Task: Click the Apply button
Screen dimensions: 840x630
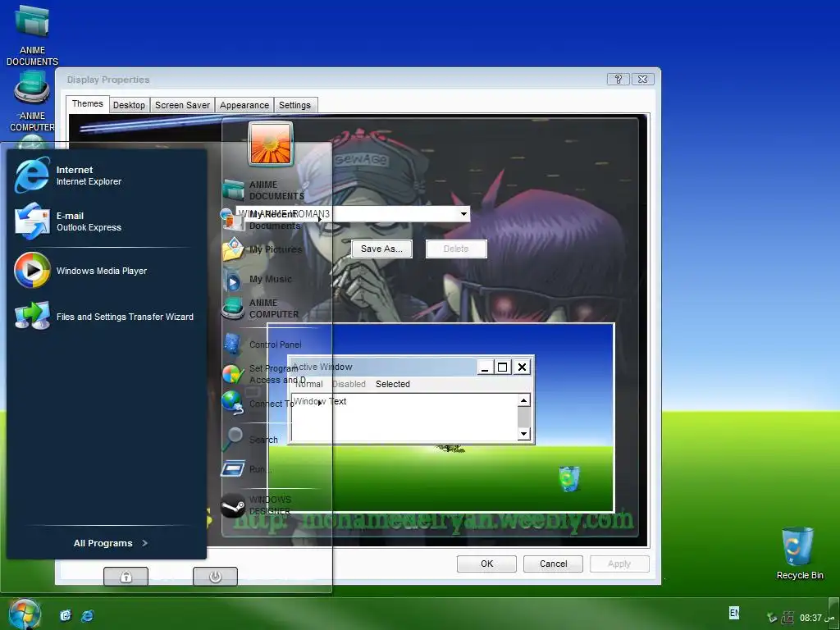Action: pos(619,564)
